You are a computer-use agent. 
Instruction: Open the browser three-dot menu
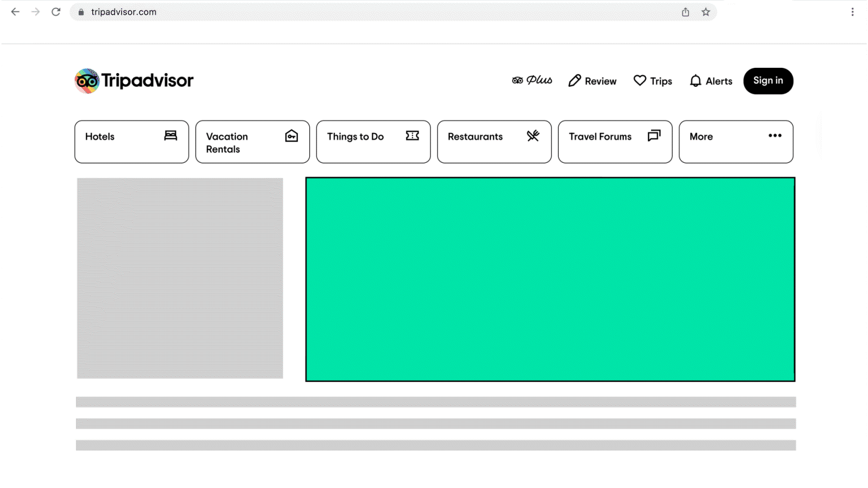(852, 12)
